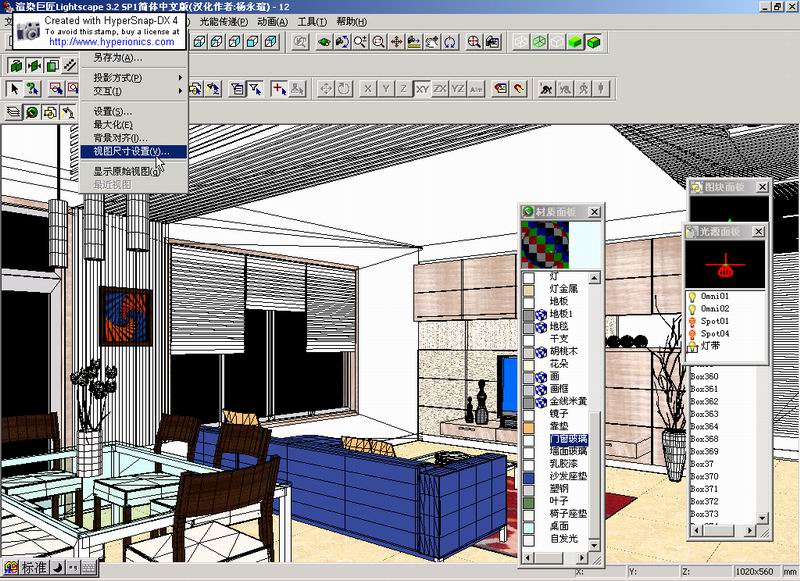Screen dimensions: 800x581
Task: Open 设置(S)... menu entry
Action: click(x=133, y=111)
